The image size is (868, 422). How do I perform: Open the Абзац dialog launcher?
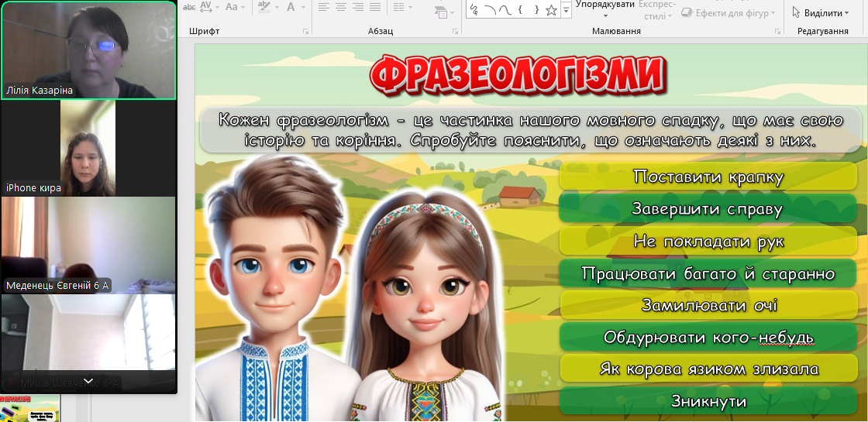point(454,32)
